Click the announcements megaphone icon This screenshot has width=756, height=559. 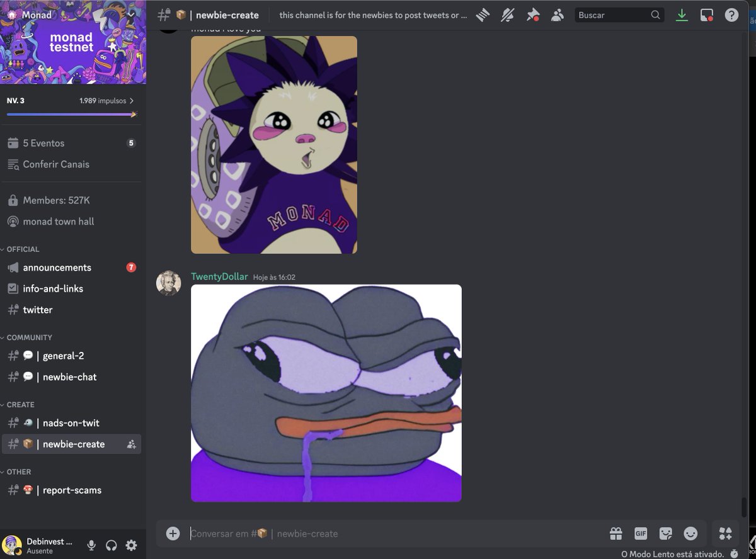tap(13, 268)
